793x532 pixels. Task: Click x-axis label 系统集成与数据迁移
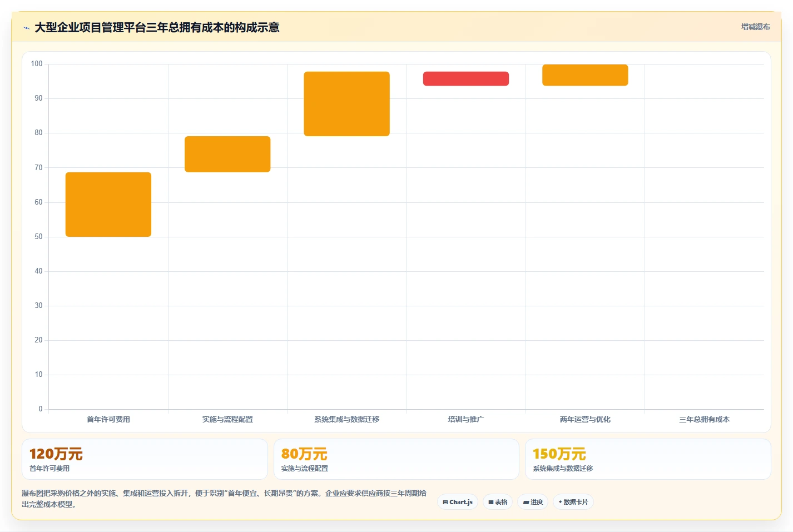click(x=346, y=419)
